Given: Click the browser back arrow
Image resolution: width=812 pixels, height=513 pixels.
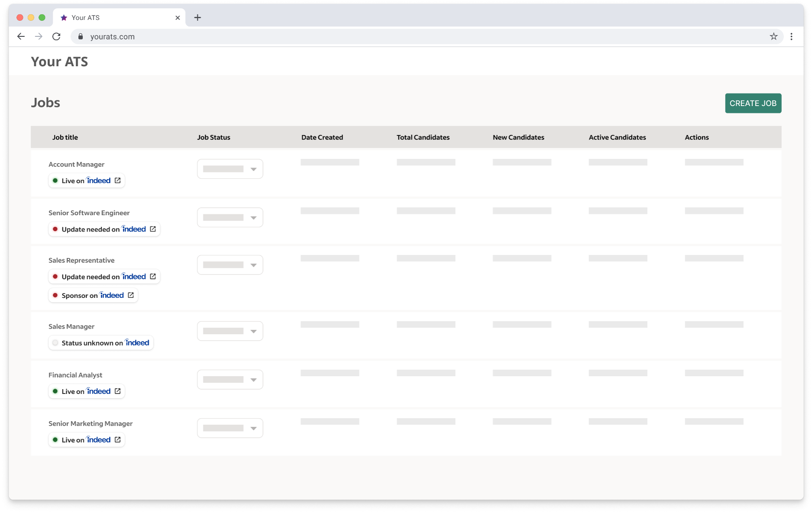Looking at the screenshot, I should click(21, 36).
